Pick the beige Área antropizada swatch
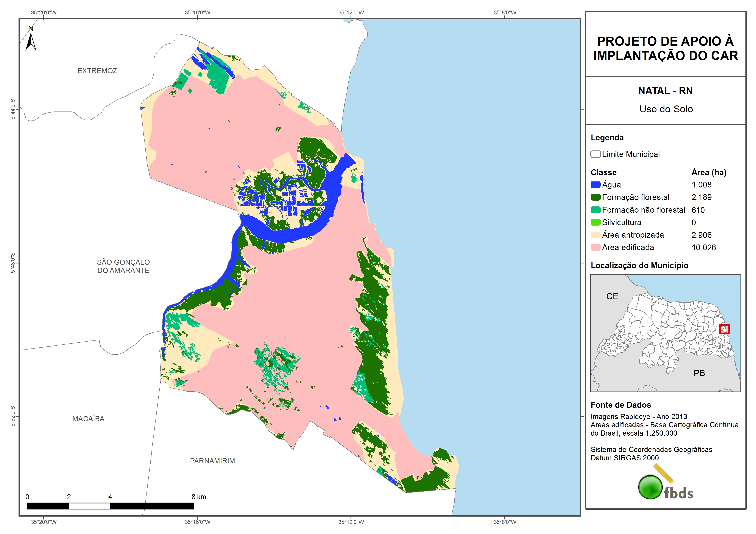Viewport: 756px width, 534px height. [595, 235]
